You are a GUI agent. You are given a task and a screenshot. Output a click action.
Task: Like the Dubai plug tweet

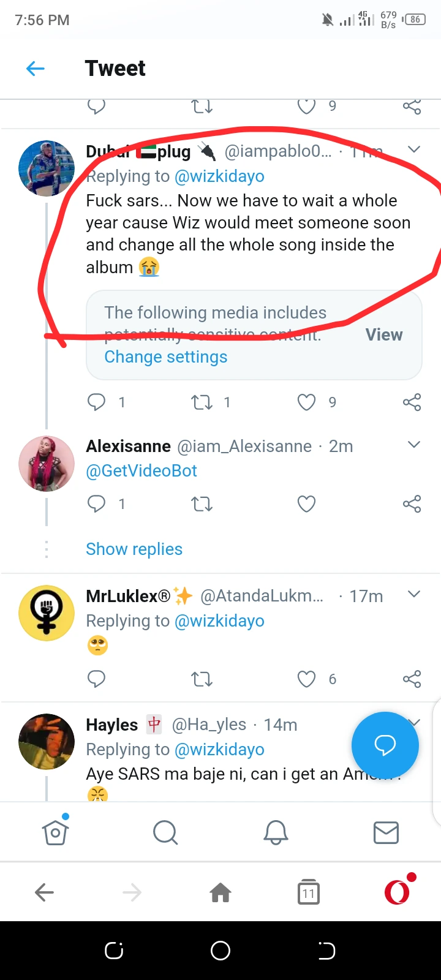pos(306,402)
